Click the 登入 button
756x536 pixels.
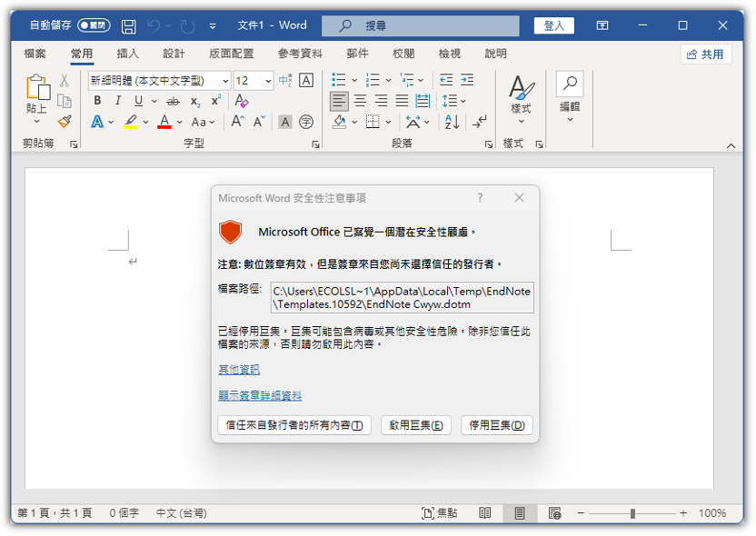point(554,25)
